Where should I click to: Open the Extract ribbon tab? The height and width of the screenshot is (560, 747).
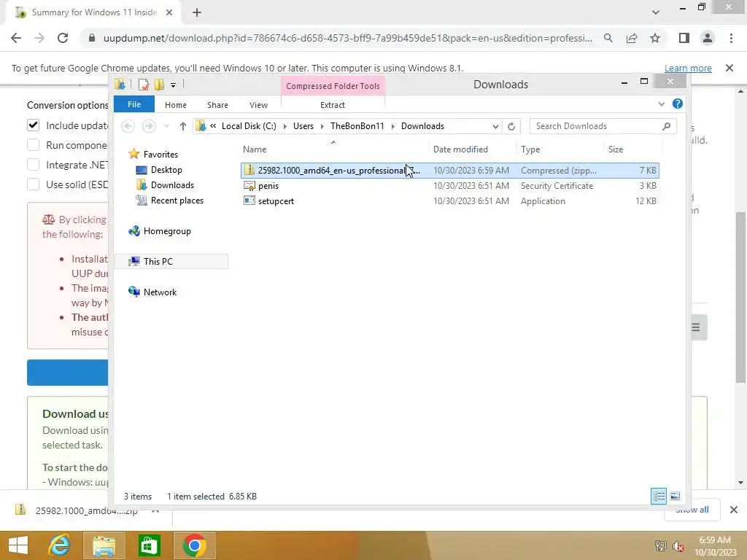332,105
